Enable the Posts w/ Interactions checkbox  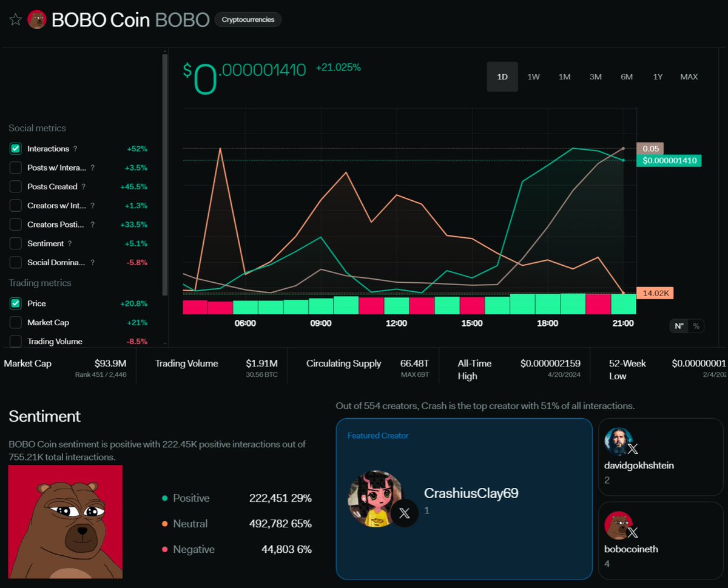16,167
